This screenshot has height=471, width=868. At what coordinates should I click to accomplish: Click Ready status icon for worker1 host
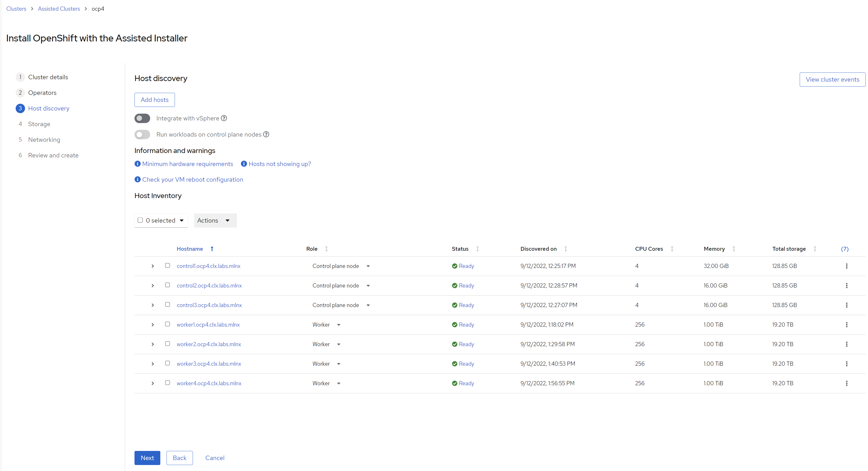(x=455, y=325)
